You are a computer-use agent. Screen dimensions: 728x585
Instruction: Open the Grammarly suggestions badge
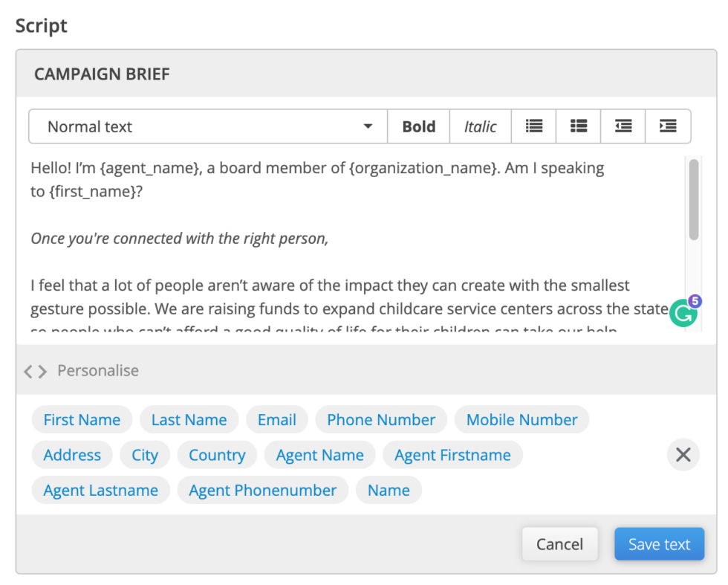(x=683, y=312)
